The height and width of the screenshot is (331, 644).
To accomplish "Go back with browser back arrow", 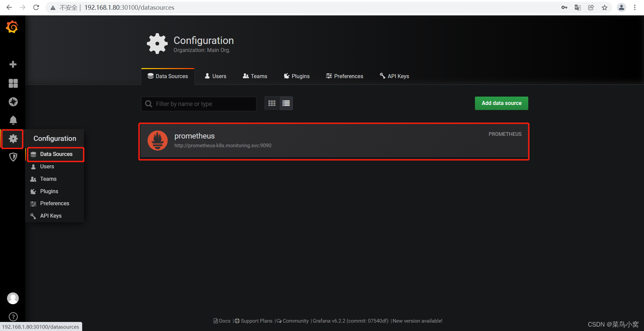I will coord(9,7).
